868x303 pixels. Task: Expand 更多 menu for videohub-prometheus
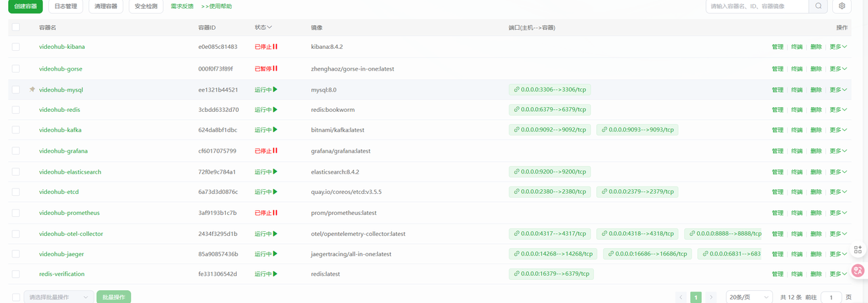(838, 212)
